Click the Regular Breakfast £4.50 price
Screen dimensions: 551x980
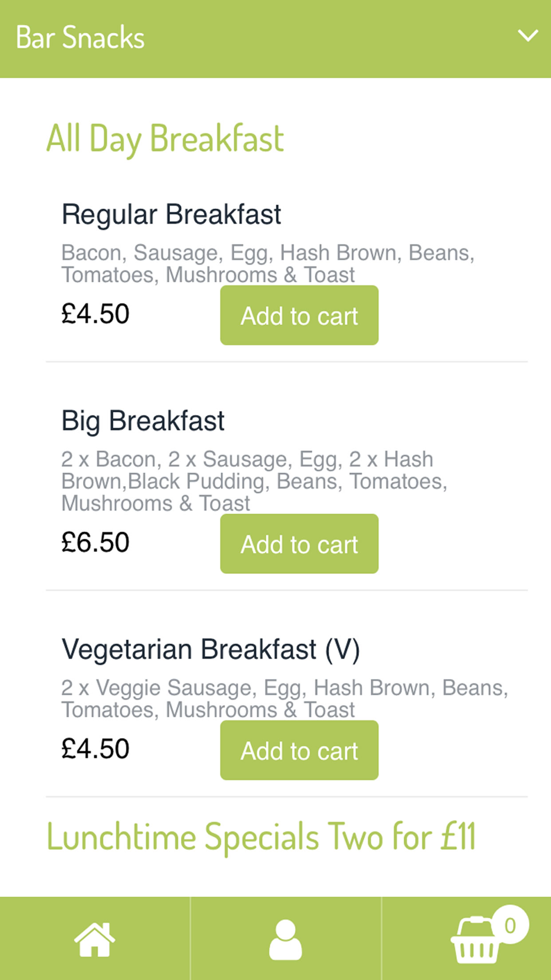95,314
